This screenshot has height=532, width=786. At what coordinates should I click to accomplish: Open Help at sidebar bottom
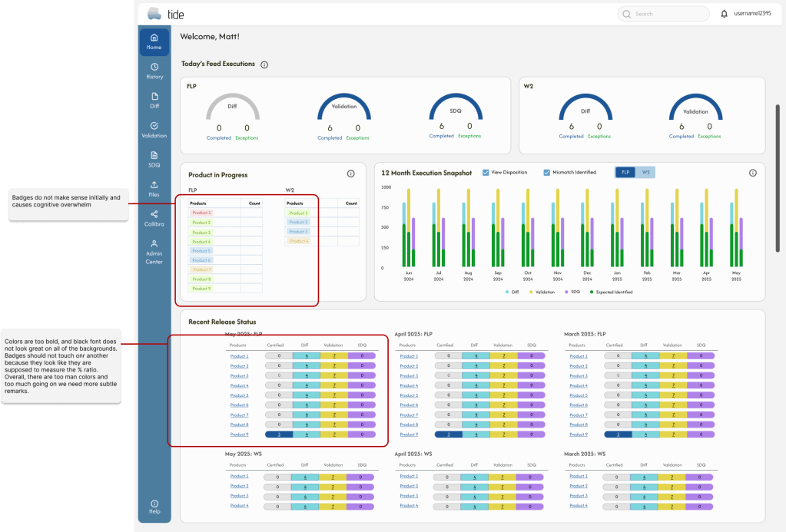point(154,507)
